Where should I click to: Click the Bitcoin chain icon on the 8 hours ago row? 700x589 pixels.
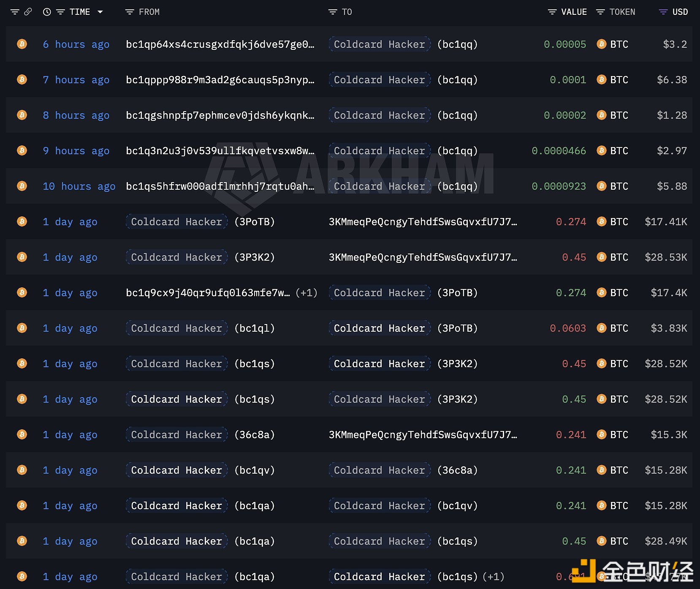[x=22, y=115]
